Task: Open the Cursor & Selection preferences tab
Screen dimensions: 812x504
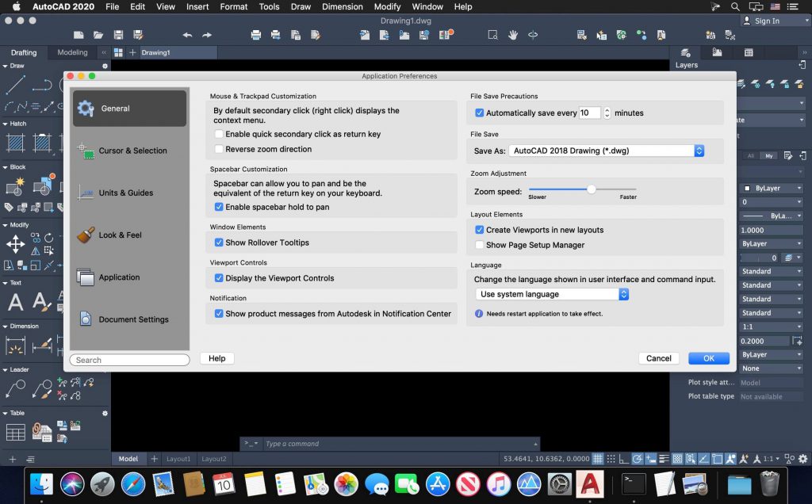Action: pos(131,151)
